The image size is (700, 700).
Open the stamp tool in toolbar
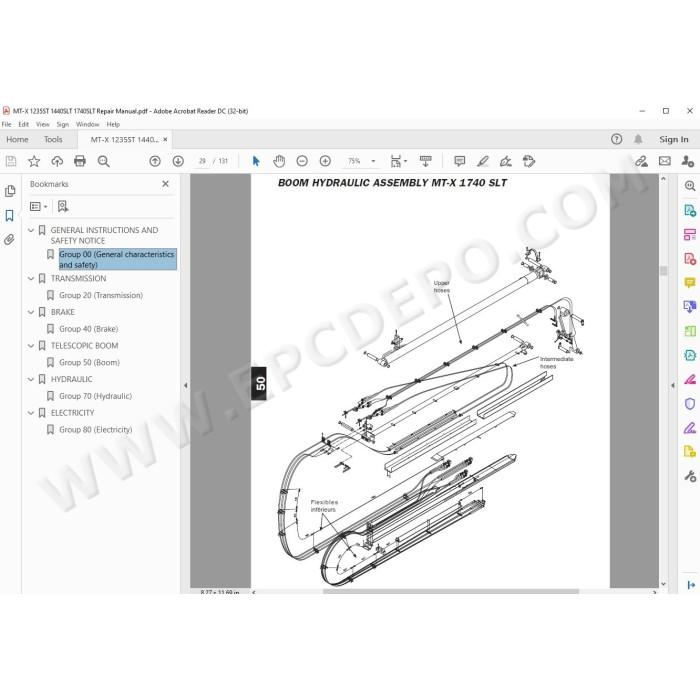coord(529,161)
